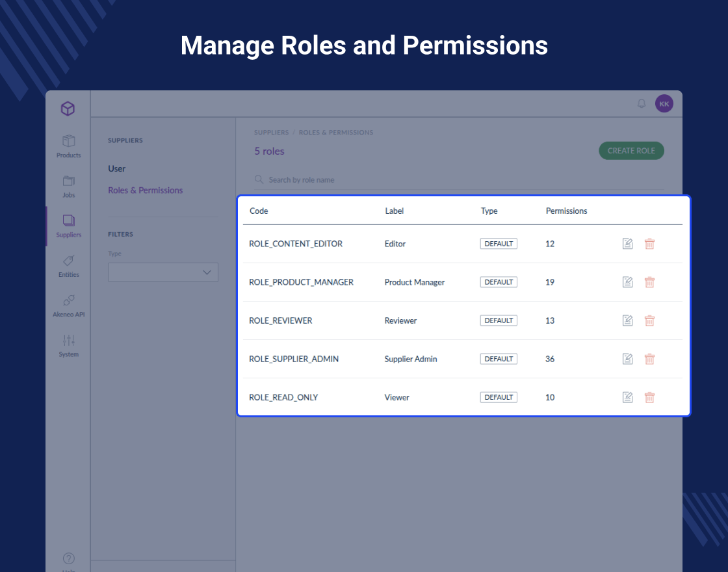Click the Viewer label cell
728x572 pixels.
[397, 397]
